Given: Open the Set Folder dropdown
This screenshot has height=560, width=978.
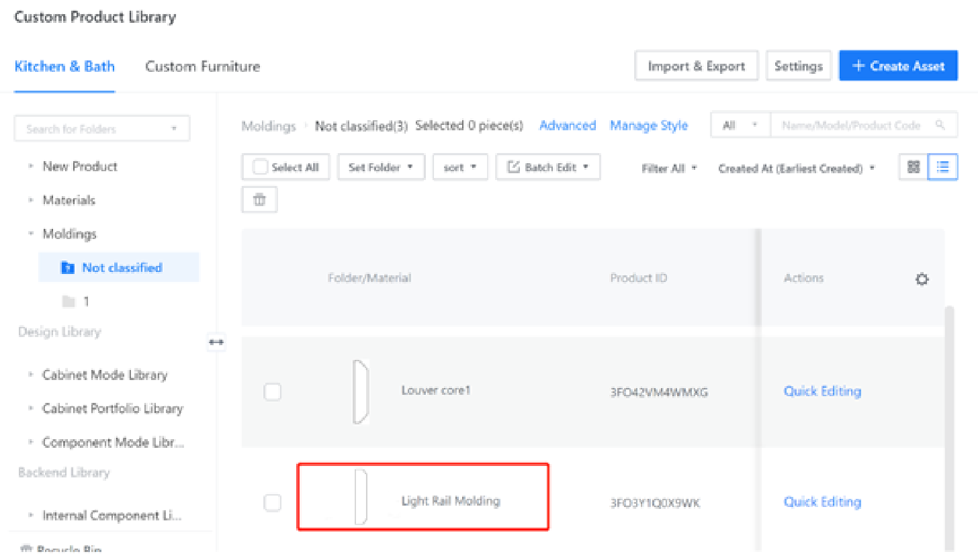Looking at the screenshot, I should [381, 167].
